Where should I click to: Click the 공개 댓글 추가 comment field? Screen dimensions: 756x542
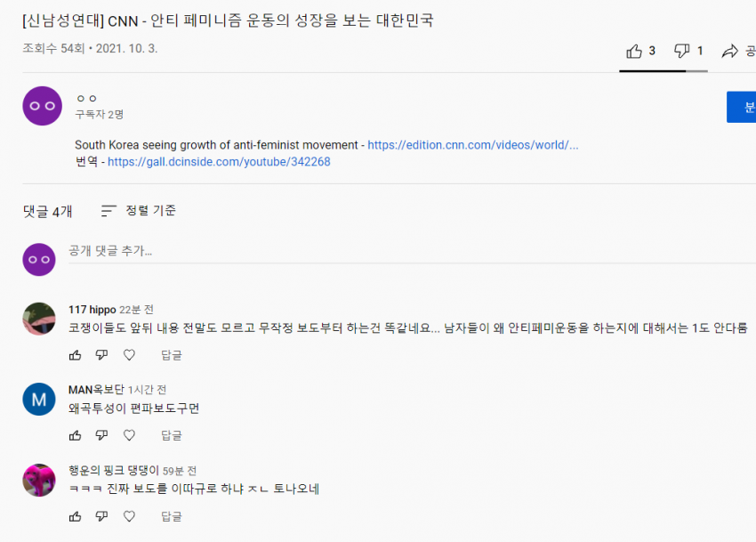tap(412, 251)
